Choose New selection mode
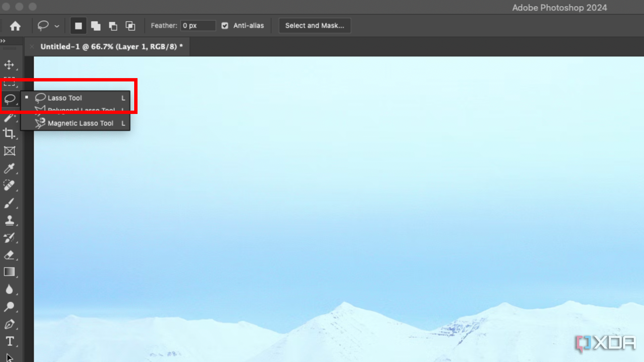Viewport: 644px width, 362px height. 78,26
